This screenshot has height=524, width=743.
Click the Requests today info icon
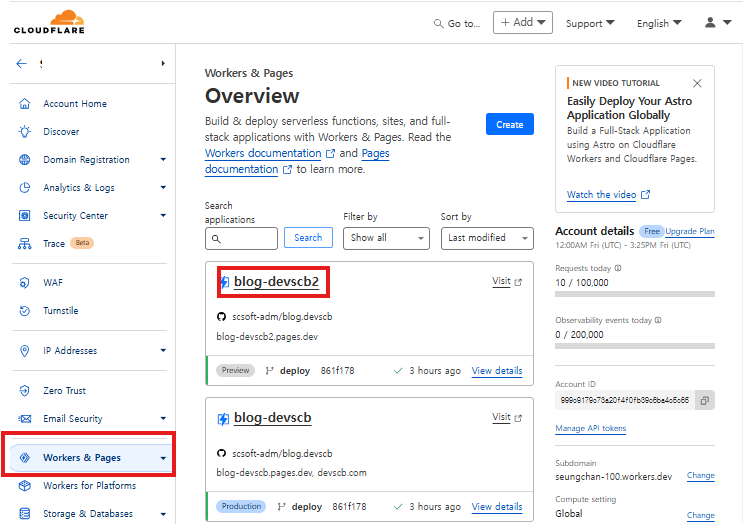[x=618, y=268]
